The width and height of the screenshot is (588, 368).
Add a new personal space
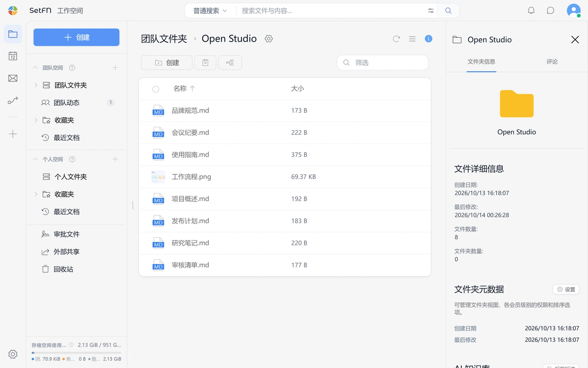(115, 159)
